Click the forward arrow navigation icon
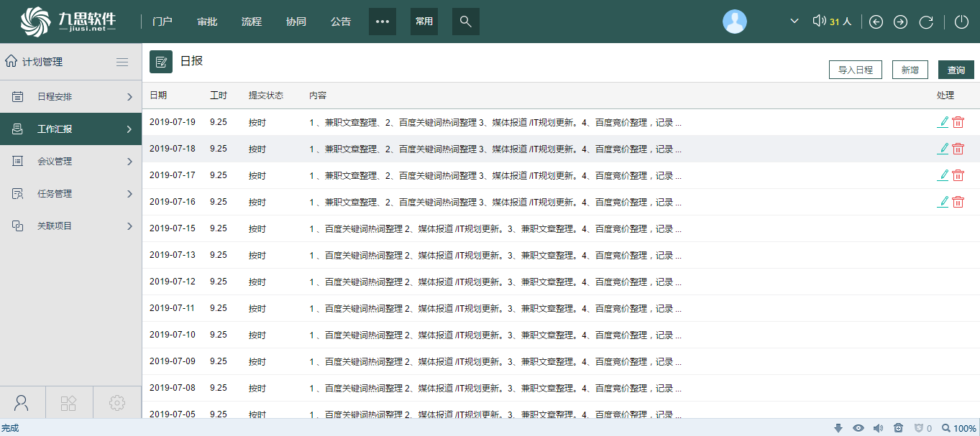This screenshot has height=436, width=980. tap(900, 22)
